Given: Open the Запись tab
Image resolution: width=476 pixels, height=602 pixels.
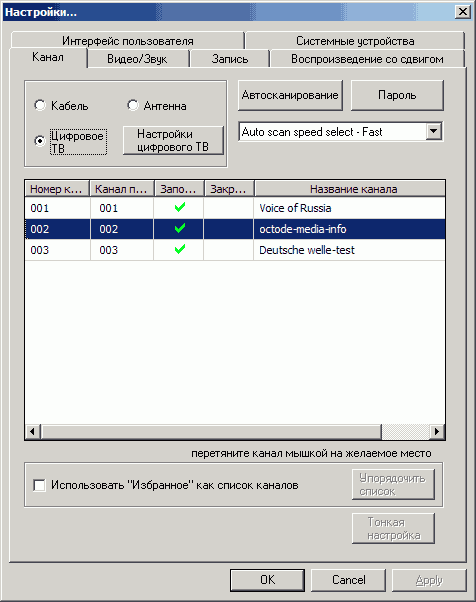Looking at the screenshot, I should (230, 59).
